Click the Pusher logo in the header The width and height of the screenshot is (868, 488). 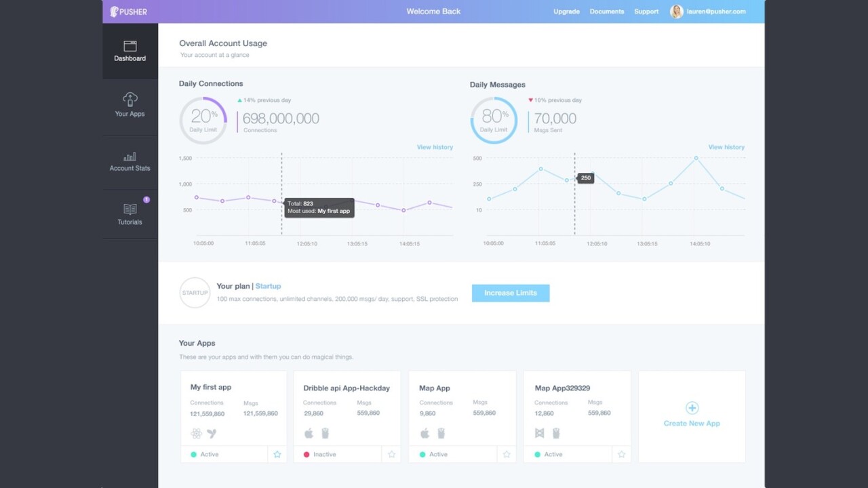127,11
